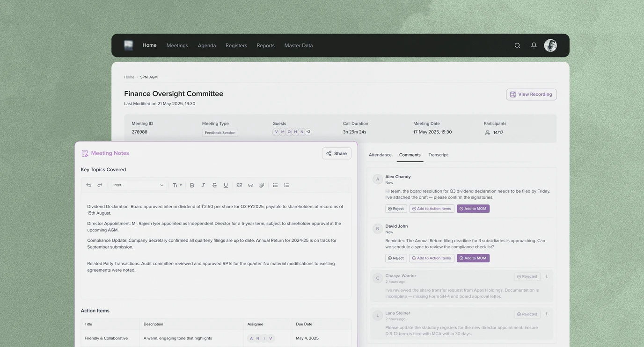
Task: Insert a bulleted list
Action: pyautogui.click(x=275, y=185)
